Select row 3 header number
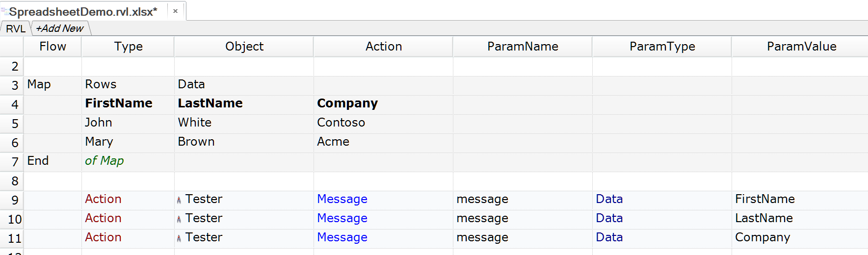 [x=15, y=85]
